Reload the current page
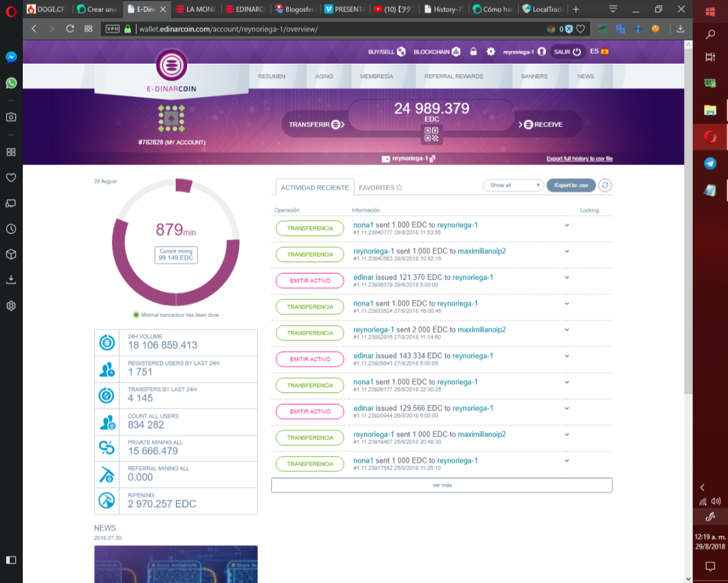 coord(70,29)
